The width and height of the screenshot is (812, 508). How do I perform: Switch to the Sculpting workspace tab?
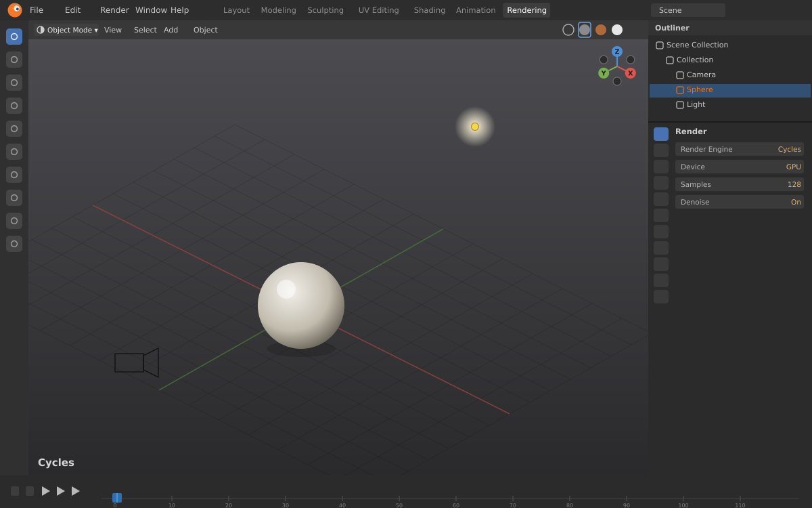coord(325,10)
